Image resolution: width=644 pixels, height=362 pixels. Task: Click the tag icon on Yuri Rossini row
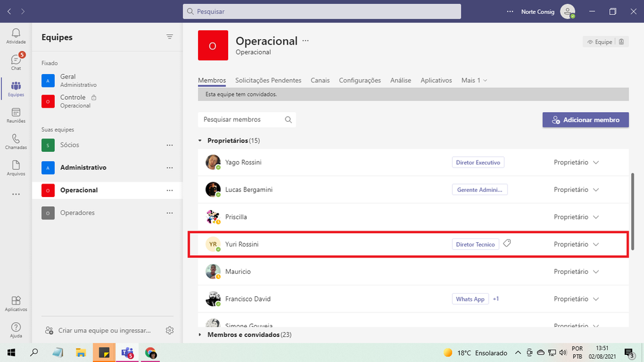[507, 243]
